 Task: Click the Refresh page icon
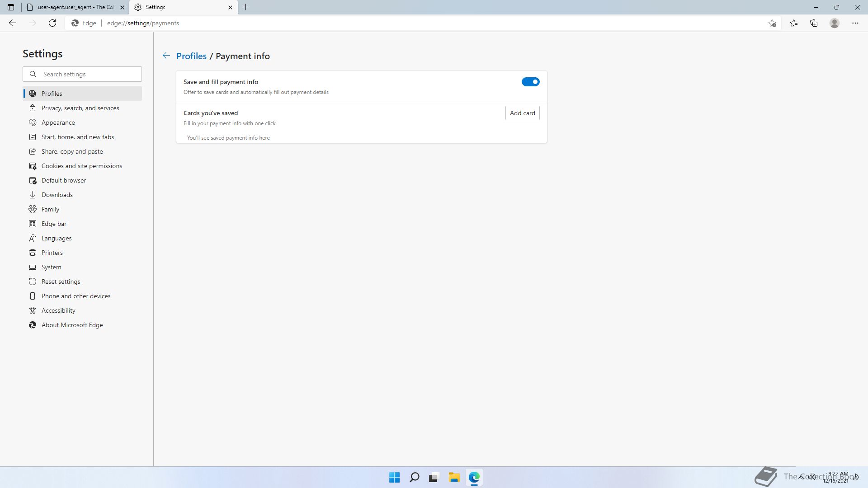(52, 23)
